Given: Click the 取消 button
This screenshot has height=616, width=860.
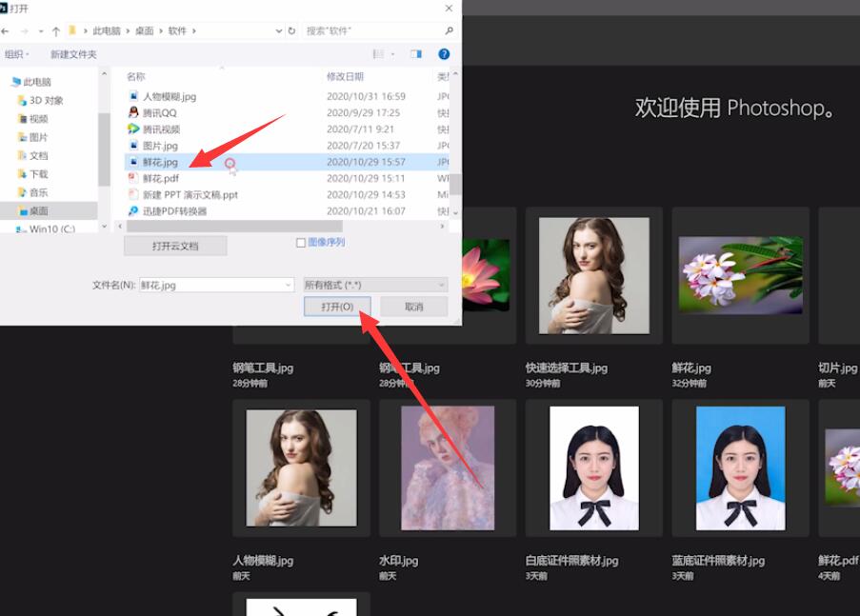Looking at the screenshot, I should point(414,307).
